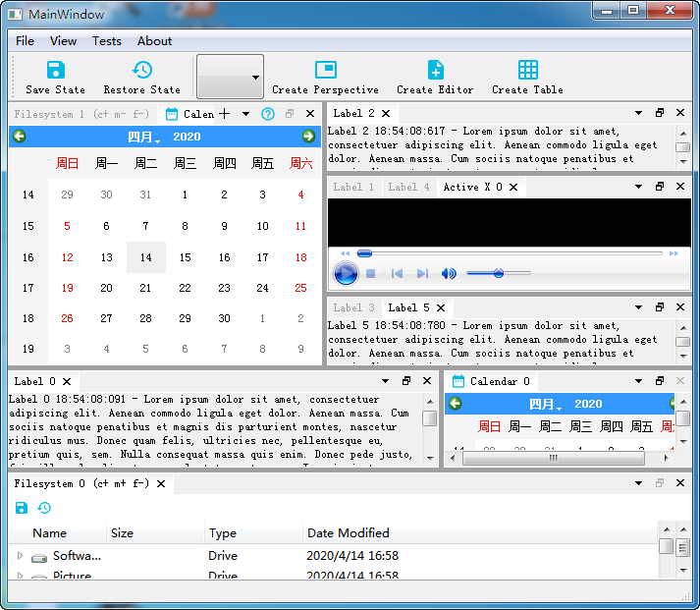Close the Label 5 tab
Viewport: 700px width, 610px height.
coord(441,308)
